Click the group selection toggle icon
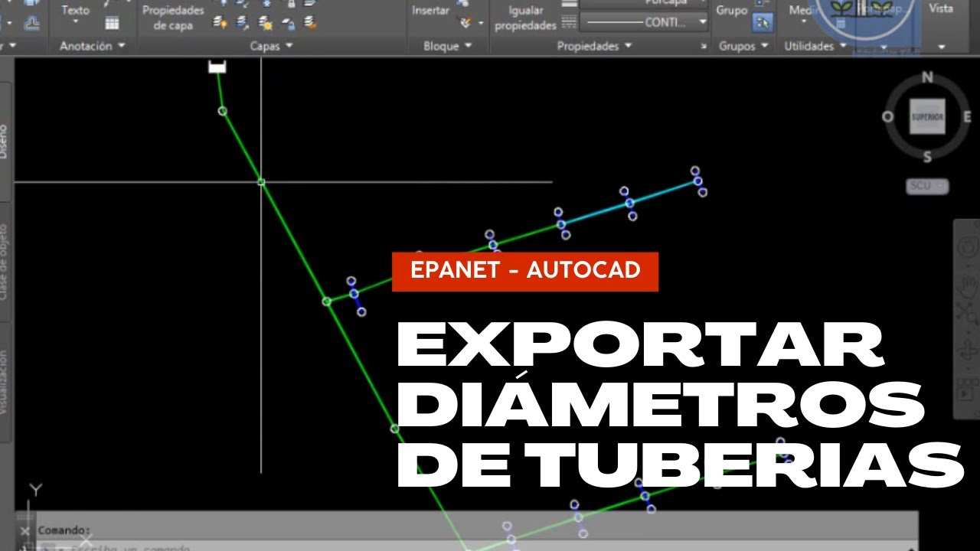 (762, 23)
